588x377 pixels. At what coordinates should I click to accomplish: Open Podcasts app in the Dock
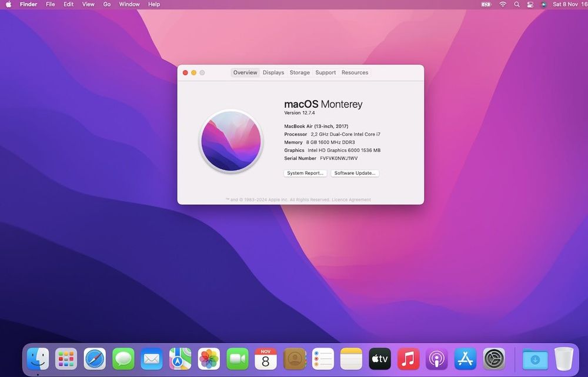[x=437, y=359]
